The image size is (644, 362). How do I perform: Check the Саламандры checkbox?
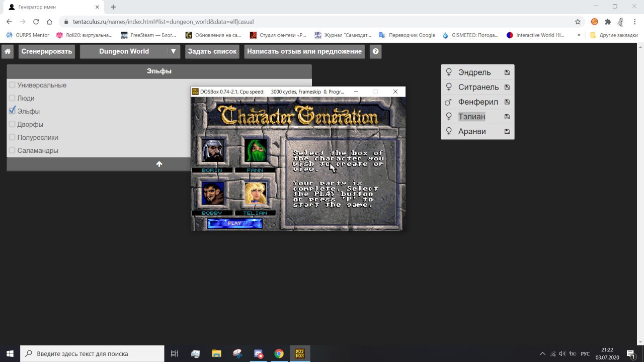[x=12, y=150]
